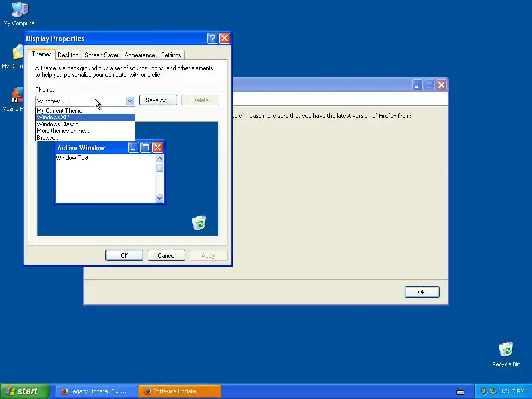Confirm Display Properties with OK
This screenshot has height=399, width=532.
click(124, 256)
